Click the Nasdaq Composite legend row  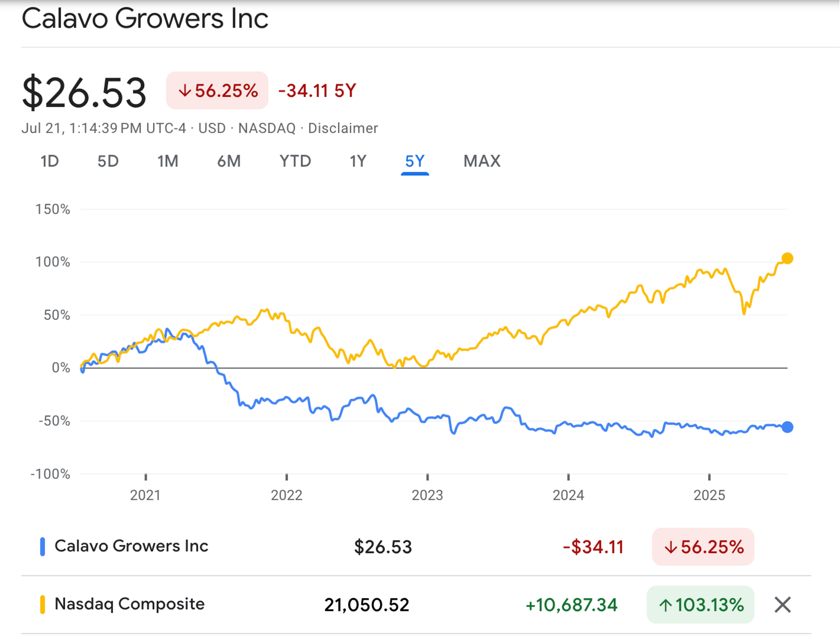tap(416, 605)
